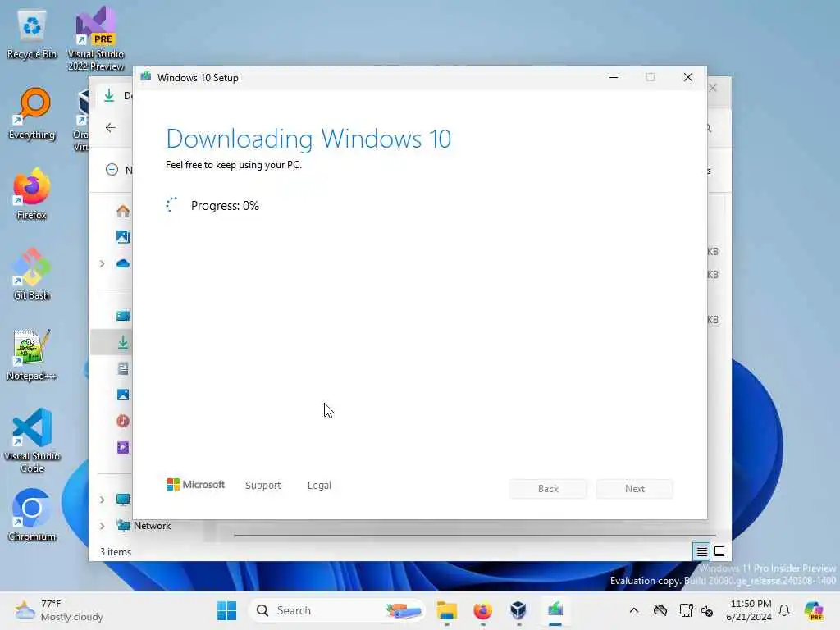The image size is (840, 630).
Task: Open Copilot Preview from the taskbar
Action: tap(814, 610)
